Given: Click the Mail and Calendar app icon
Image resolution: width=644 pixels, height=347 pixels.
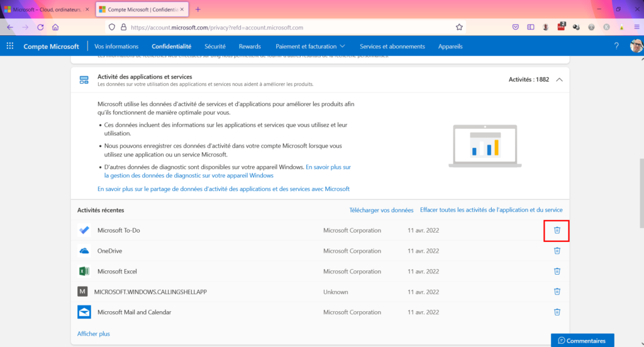Looking at the screenshot, I should tap(84, 312).
